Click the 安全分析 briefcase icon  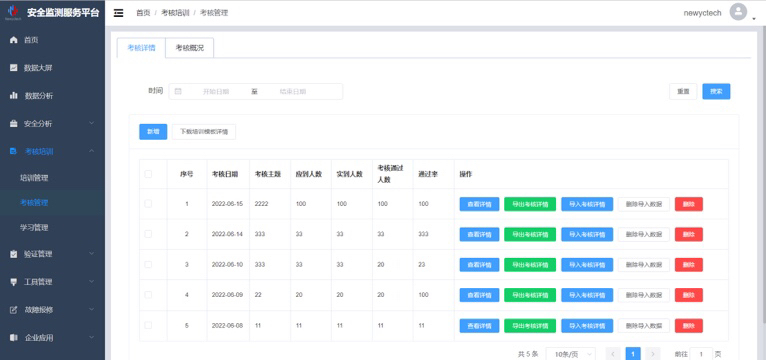pyautogui.click(x=14, y=124)
